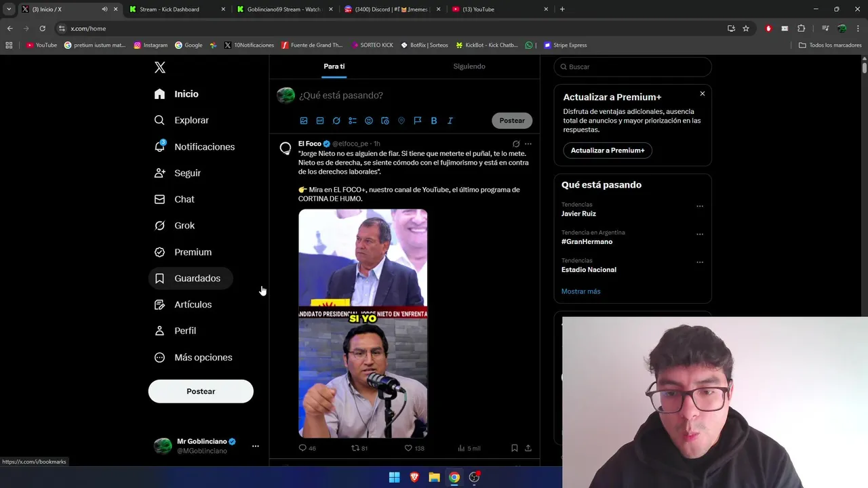868x488 pixels.
Task: Repost the El Foco post
Action: coord(359,448)
